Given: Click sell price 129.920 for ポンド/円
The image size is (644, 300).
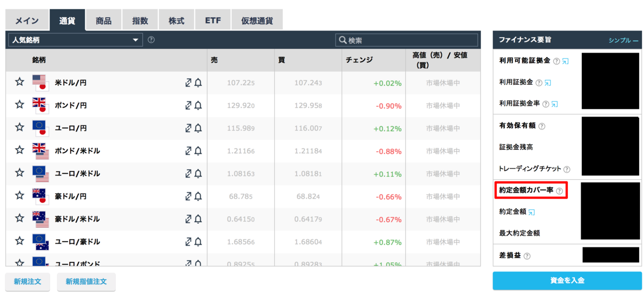Looking at the screenshot, I should (241, 106).
